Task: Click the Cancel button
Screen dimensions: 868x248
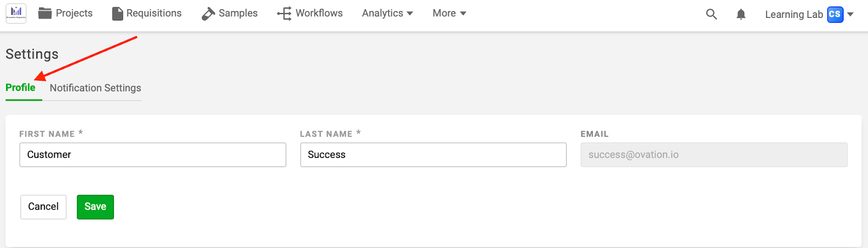Action: point(43,207)
